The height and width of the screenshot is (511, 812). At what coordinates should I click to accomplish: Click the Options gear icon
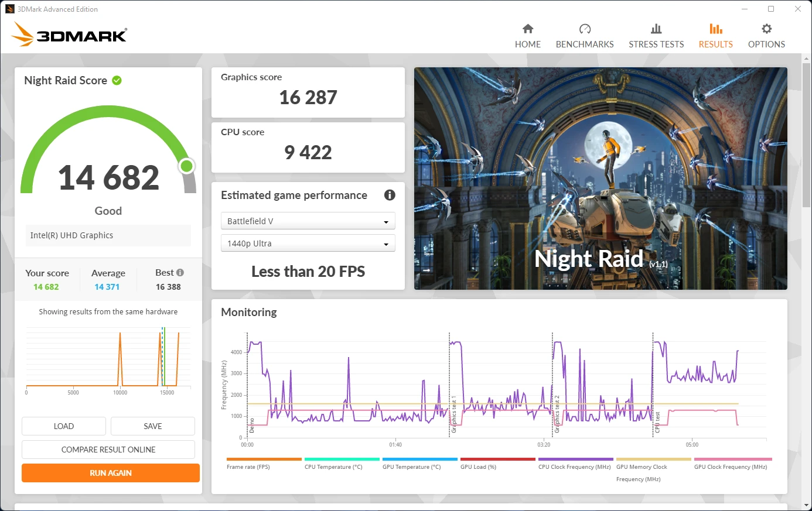tap(766, 29)
